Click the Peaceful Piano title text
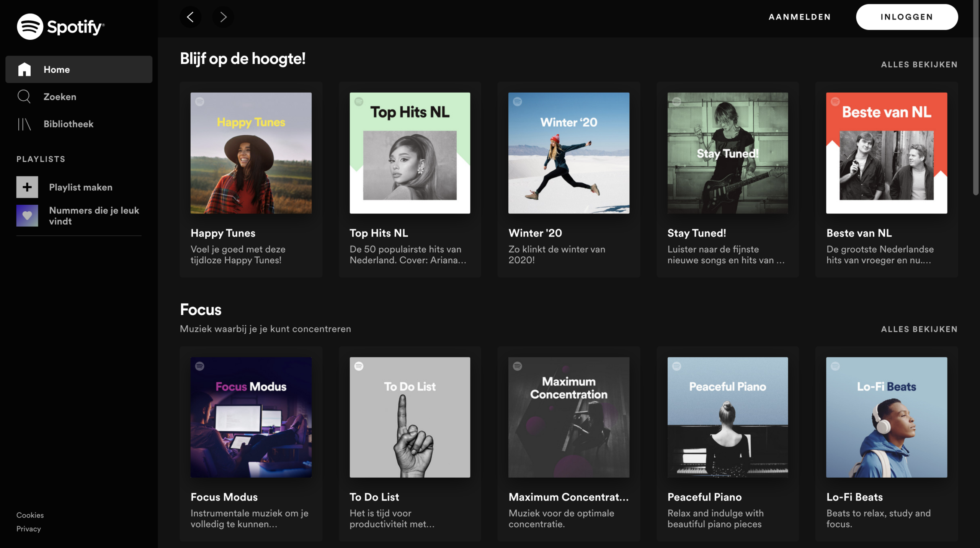 coord(704,497)
